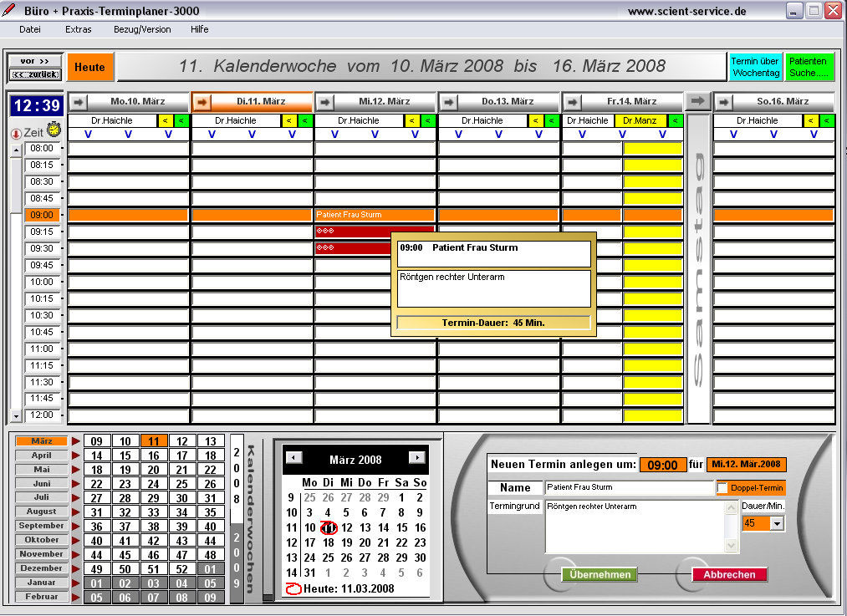Expand the middle V arrow under Tuesday's Dr.Haichle
847x616 pixels.
252,135
